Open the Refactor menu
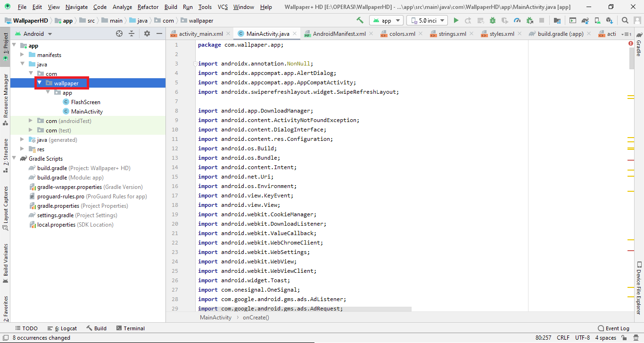Image resolution: width=644 pixels, height=343 pixels. [x=148, y=7]
